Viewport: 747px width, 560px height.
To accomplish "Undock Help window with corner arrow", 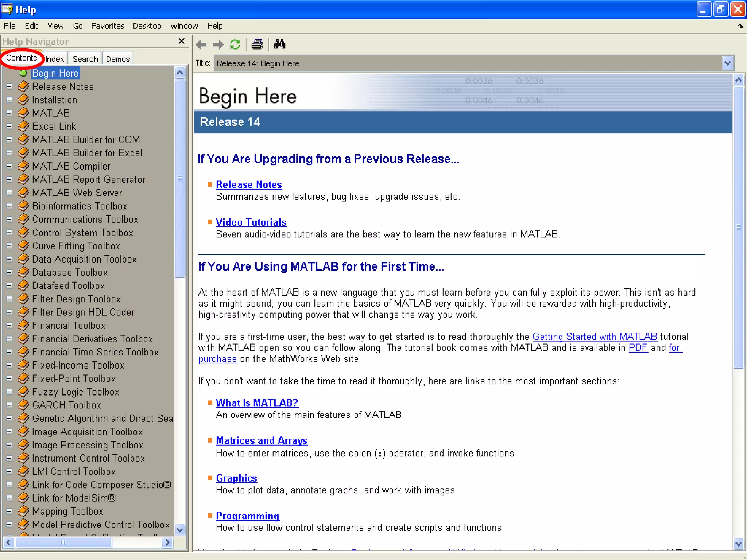I will pos(740,26).
